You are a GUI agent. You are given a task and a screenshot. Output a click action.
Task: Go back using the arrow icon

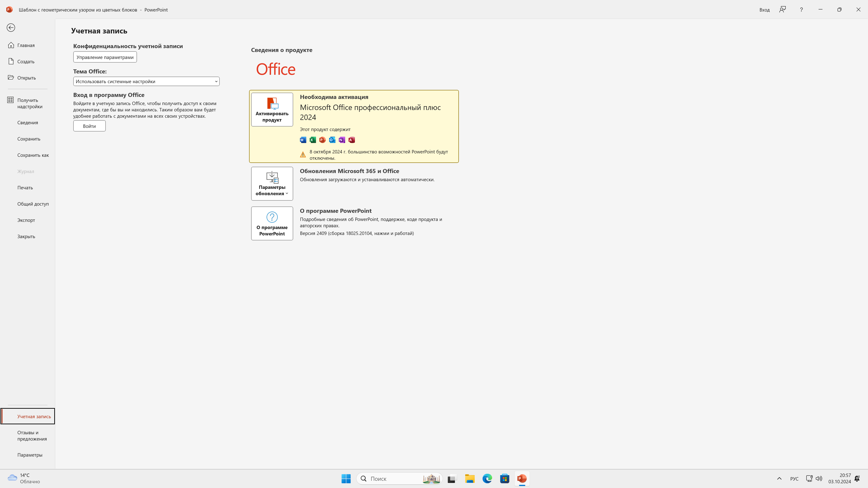(x=11, y=28)
